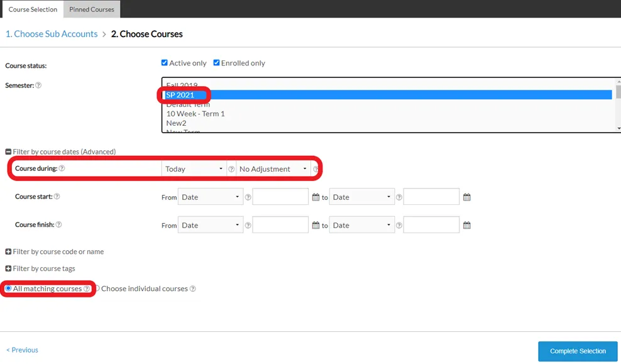Image resolution: width=621 pixels, height=364 pixels.
Task: Open the Course during Today dropdown
Action: click(194, 169)
